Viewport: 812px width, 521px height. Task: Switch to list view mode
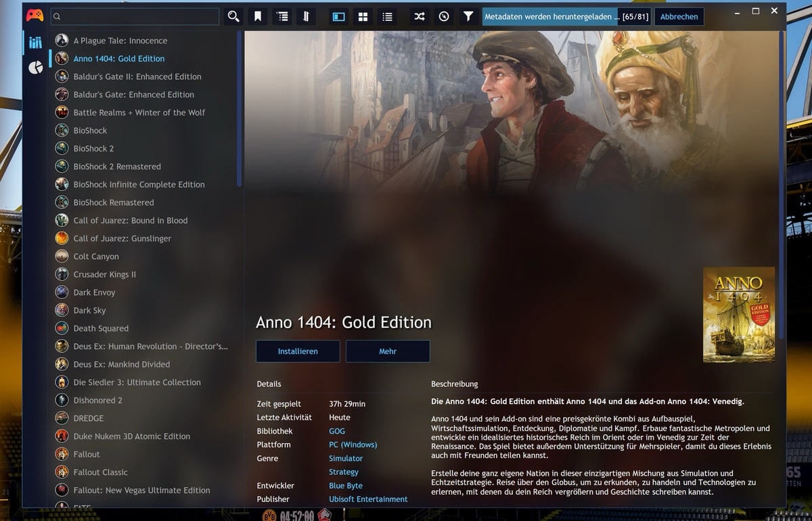[387, 16]
